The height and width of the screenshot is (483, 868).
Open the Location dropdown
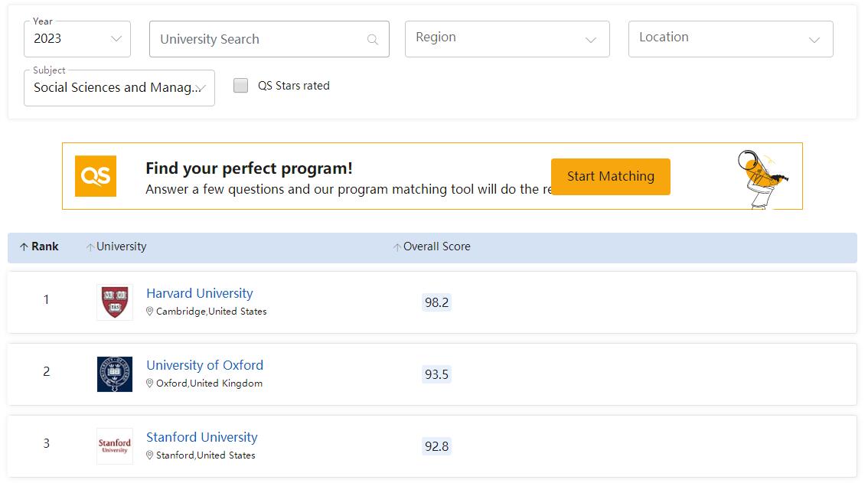(x=730, y=39)
